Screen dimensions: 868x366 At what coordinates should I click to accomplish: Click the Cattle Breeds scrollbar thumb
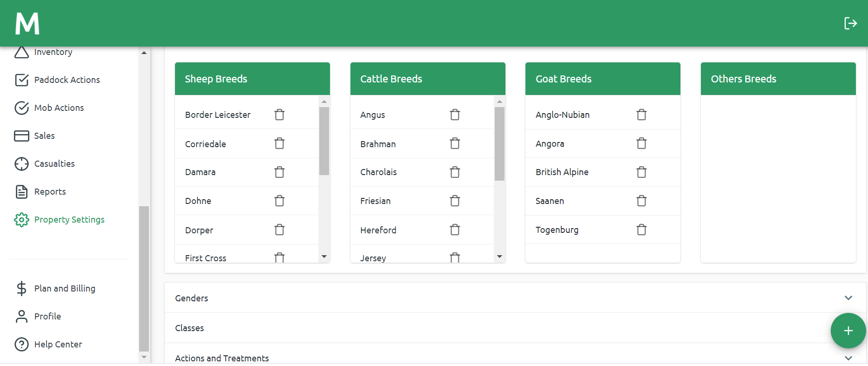pos(499,144)
